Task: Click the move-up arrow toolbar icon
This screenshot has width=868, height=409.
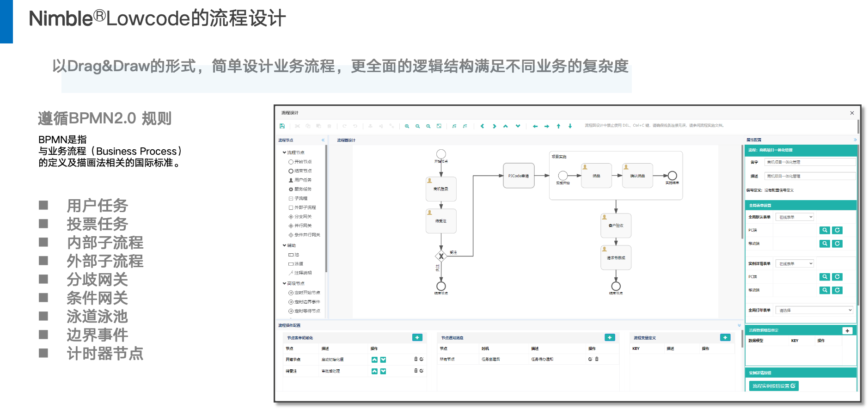Action: (x=558, y=126)
